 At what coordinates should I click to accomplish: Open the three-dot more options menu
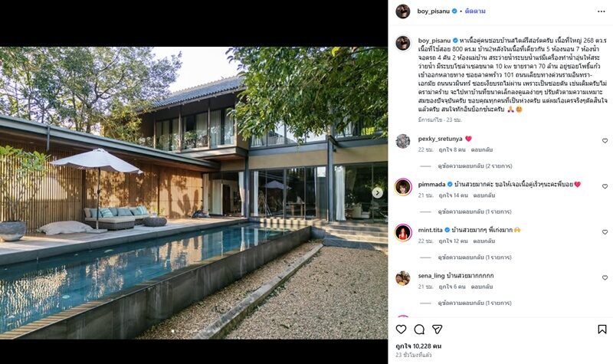pyautogui.click(x=600, y=11)
